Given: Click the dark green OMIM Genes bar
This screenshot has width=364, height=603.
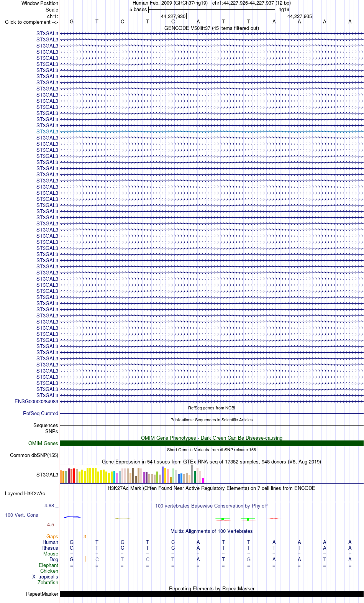Looking at the screenshot, I should pos(212,443).
